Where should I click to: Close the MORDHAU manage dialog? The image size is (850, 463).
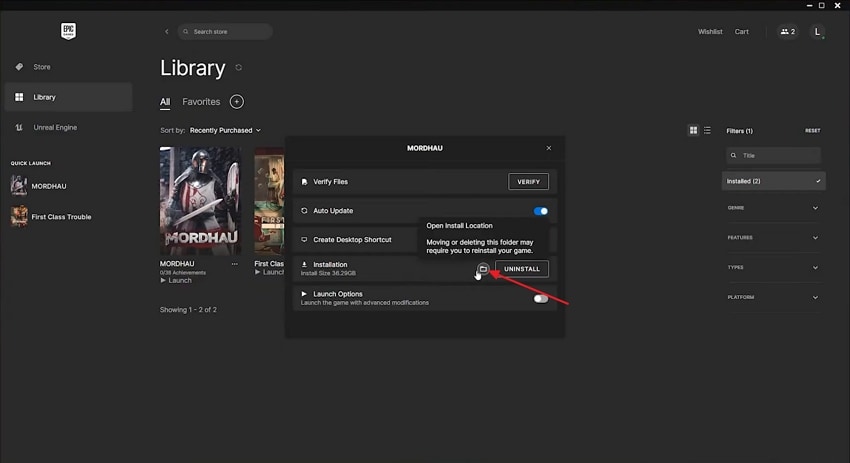[549, 148]
